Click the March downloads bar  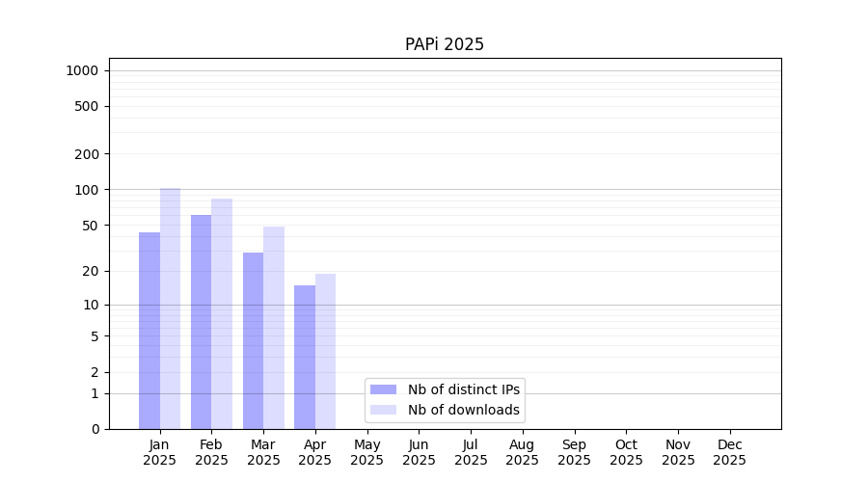pos(274,328)
